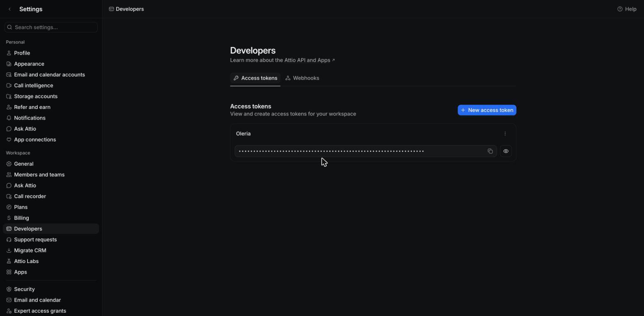Select Call intelligence in sidebar

tap(51, 85)
